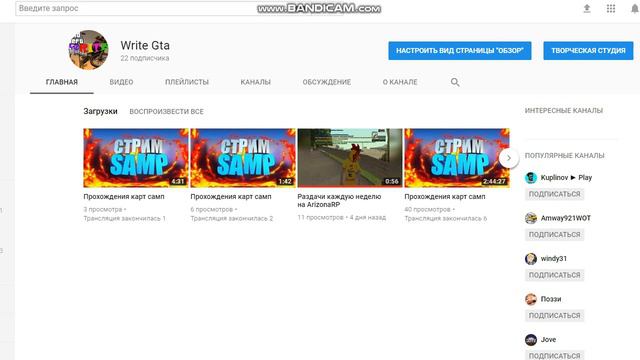640x360 pixels.
Task: Open Раздачи каждую неделю на ArizonaRP title
Action: click(339, 200)
